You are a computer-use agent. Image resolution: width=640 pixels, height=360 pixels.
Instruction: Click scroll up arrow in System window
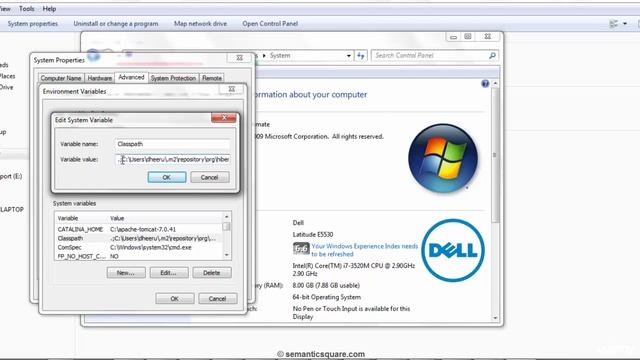[x=496, y=83]
